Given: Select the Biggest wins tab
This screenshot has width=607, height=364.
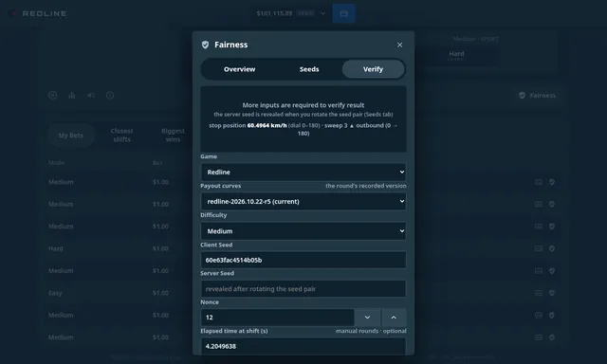Looking at the screenshot, I should 173,136.
